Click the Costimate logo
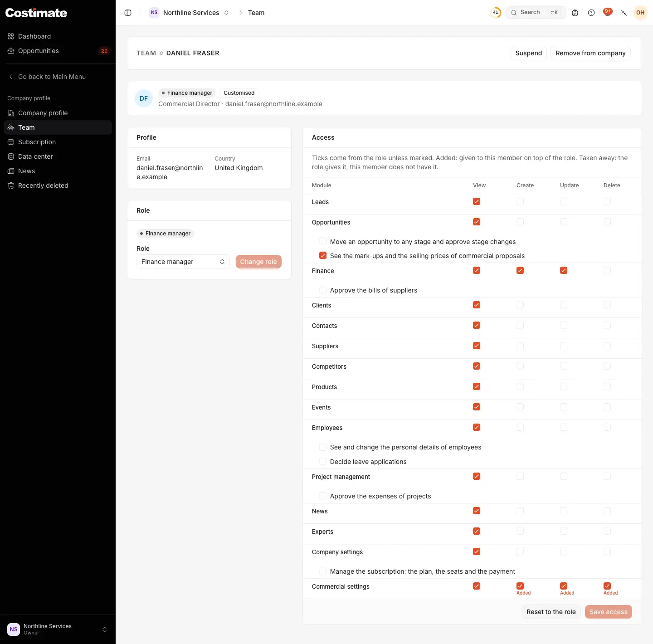 point(36,13)
